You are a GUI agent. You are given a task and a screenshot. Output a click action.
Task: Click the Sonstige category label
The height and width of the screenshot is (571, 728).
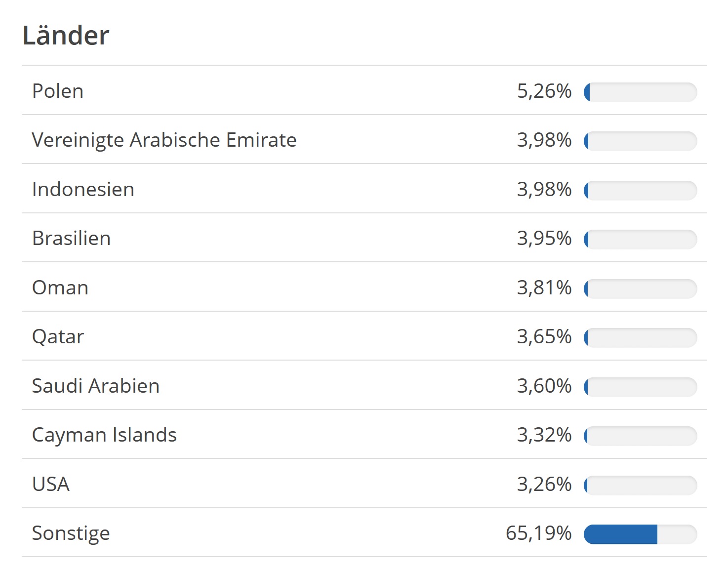[71, 533]
